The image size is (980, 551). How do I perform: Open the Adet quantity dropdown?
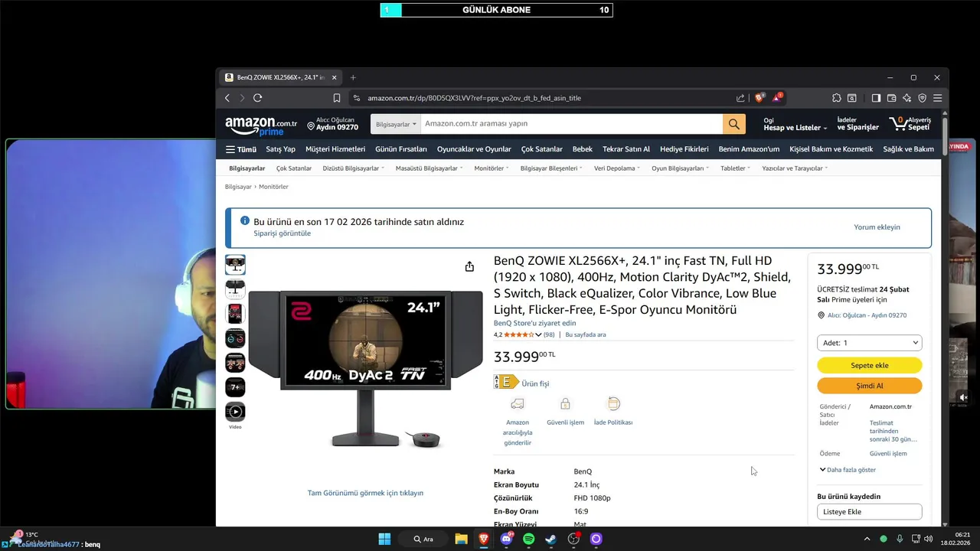(870, 343)
